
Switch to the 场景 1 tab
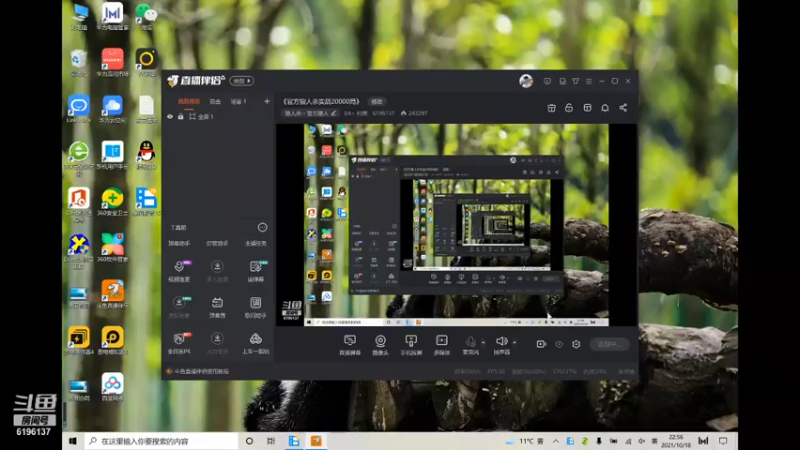coord(239,102)
